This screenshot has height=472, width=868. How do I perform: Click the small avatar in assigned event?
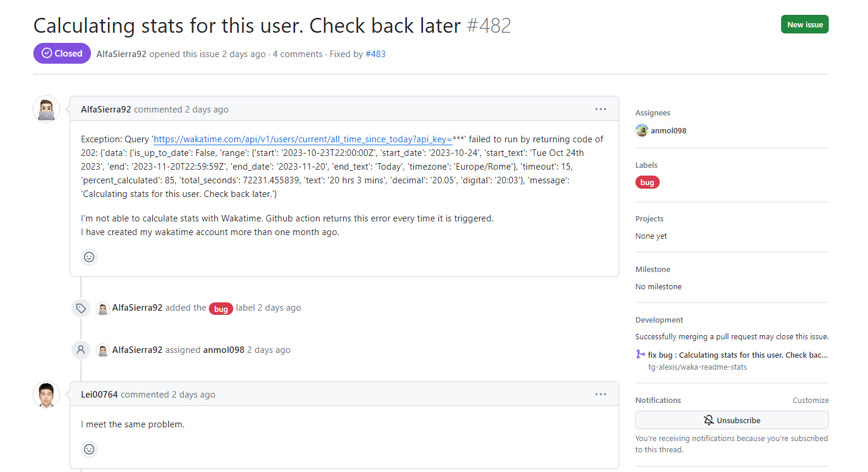(102, 350)
